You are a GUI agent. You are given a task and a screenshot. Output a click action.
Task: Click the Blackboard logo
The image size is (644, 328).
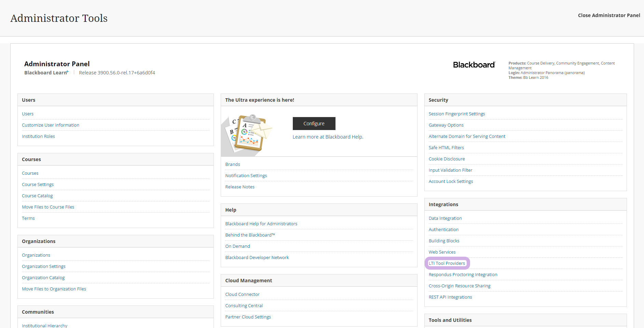(x=474, y=65)
